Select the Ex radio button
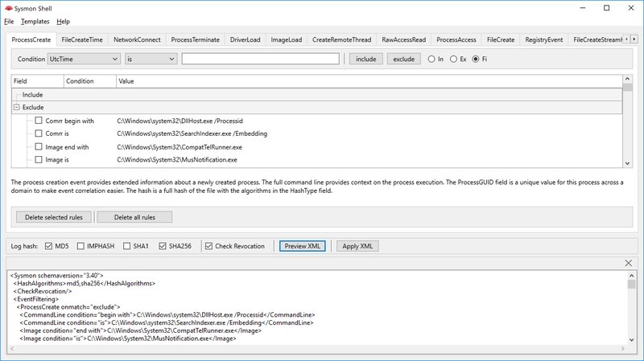The width and height of the screenshot is (644, 361). [x=453, y=59]
